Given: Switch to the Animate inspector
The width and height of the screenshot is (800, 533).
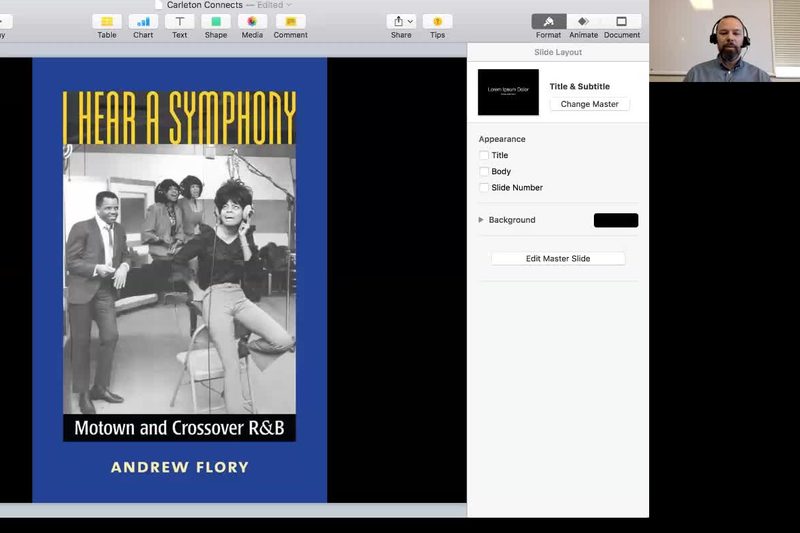Looking at the screenshot, I should pyautogui.click(x=583, y=21).
